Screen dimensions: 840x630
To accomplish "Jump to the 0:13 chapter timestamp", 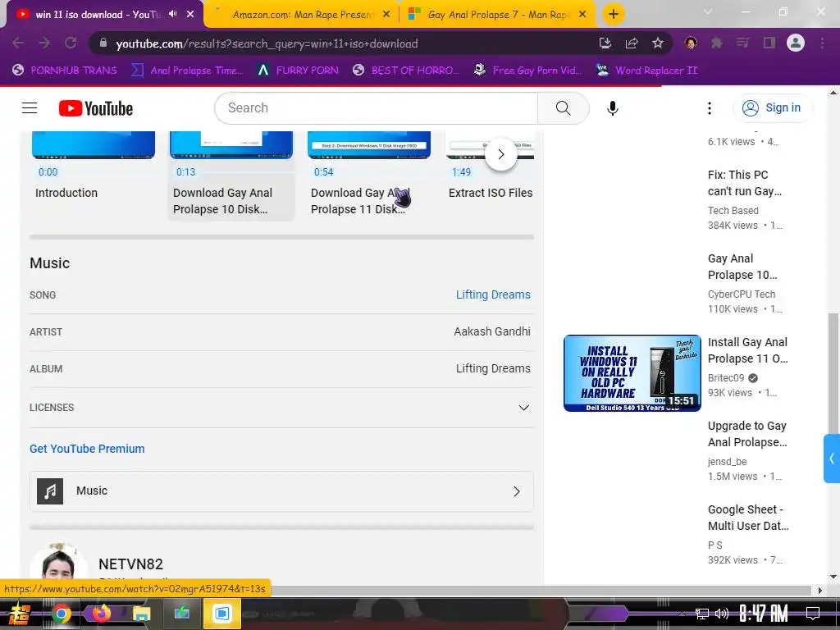I will coord(186,172).
